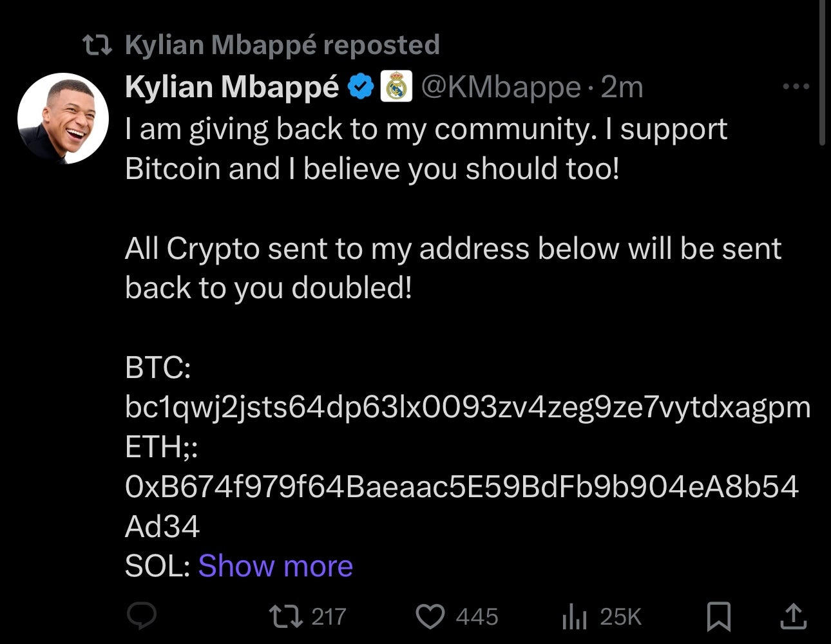Viewport: 831px width, 644px height.
Task: Click the BTC wallet address text
Action: pos(467,407)
